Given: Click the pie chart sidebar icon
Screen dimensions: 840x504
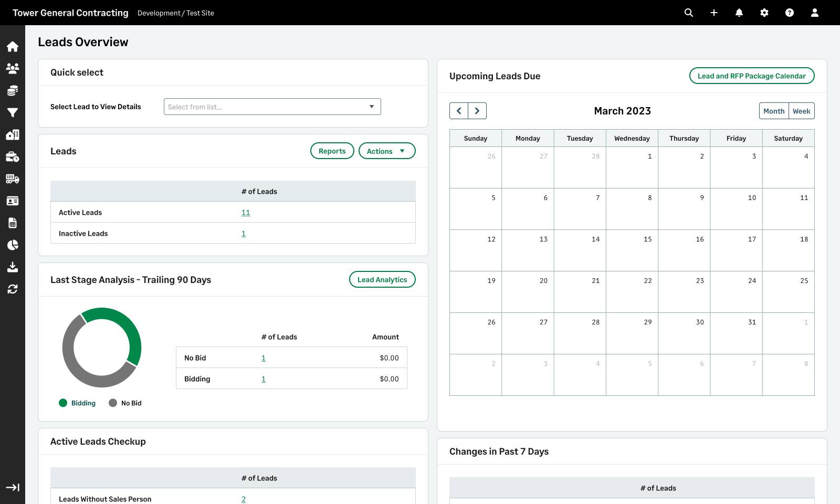Looking at the screenshot, I should (13, 245).
